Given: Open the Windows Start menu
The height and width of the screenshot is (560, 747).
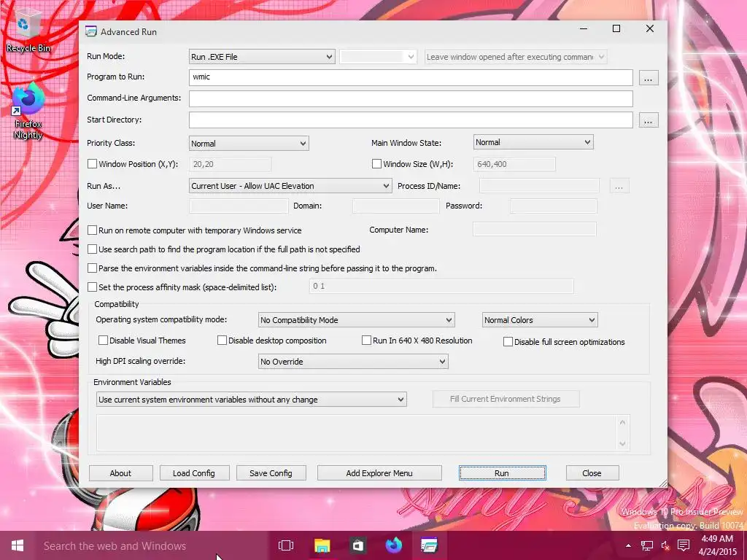Looking at the screenshot, I should click(18, 545).
